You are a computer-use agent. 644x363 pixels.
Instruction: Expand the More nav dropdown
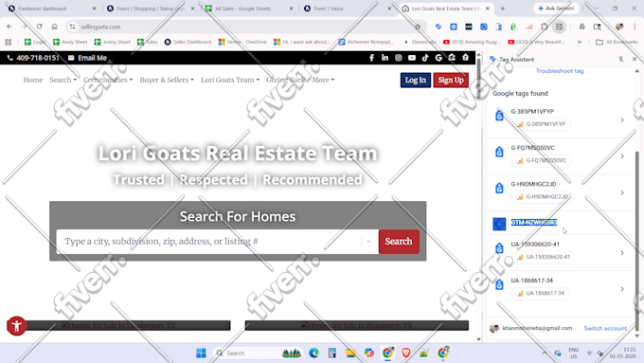tap(323, 80)
